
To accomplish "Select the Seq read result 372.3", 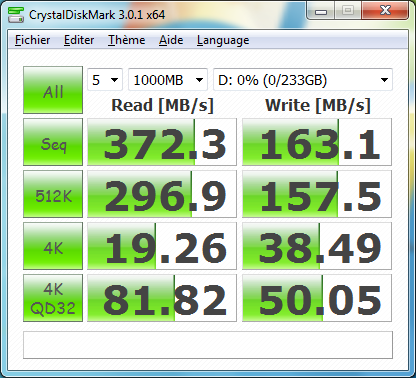I will pyautogui.click(x=162, y=142).
